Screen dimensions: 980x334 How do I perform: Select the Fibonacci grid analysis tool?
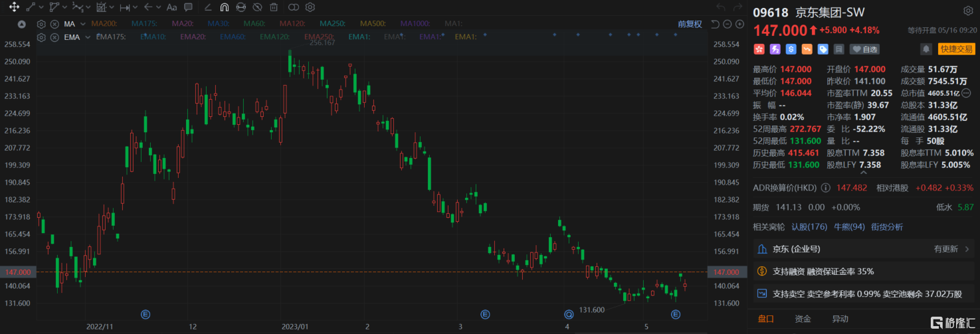tap(101, 7)
